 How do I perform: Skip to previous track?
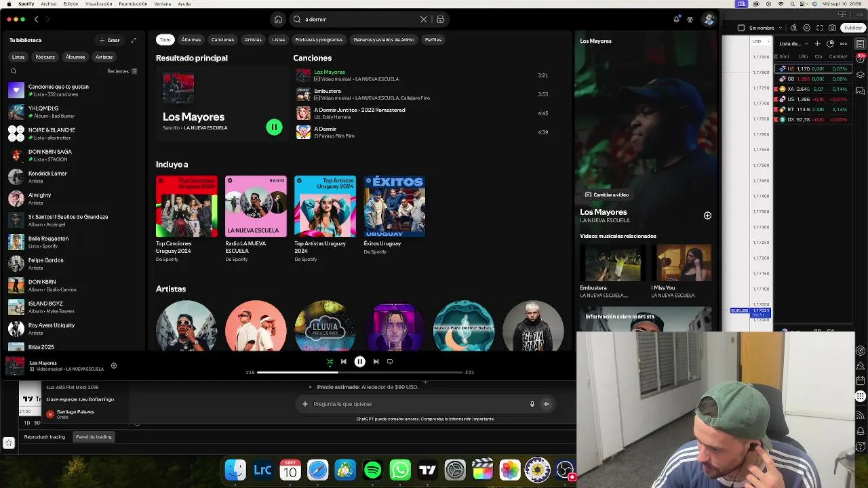tap(344, 362)
